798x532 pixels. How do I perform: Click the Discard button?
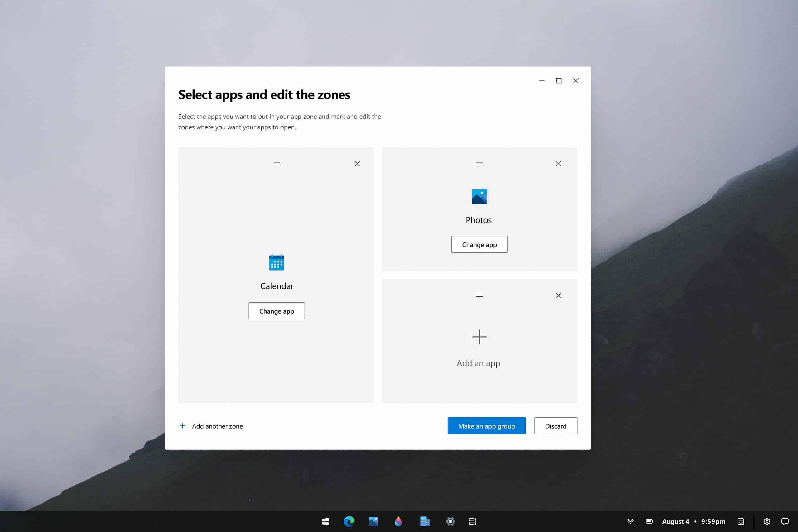pos(556,426)
